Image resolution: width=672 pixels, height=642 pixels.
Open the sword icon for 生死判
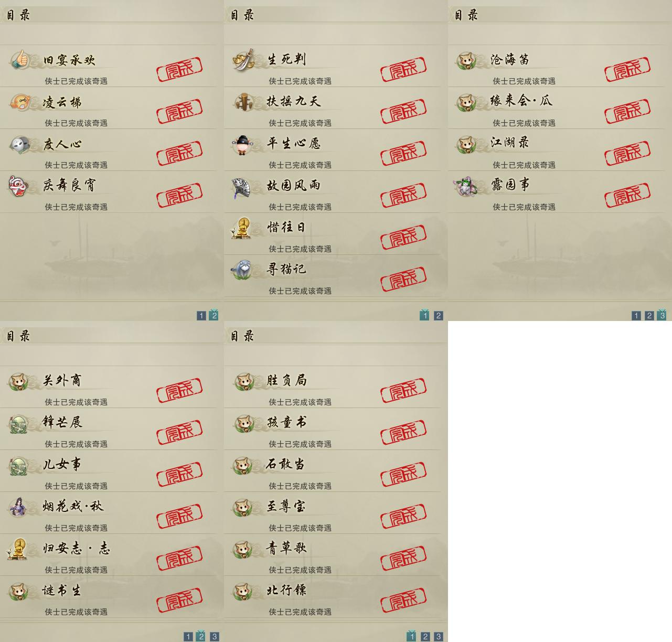[243, 59]
